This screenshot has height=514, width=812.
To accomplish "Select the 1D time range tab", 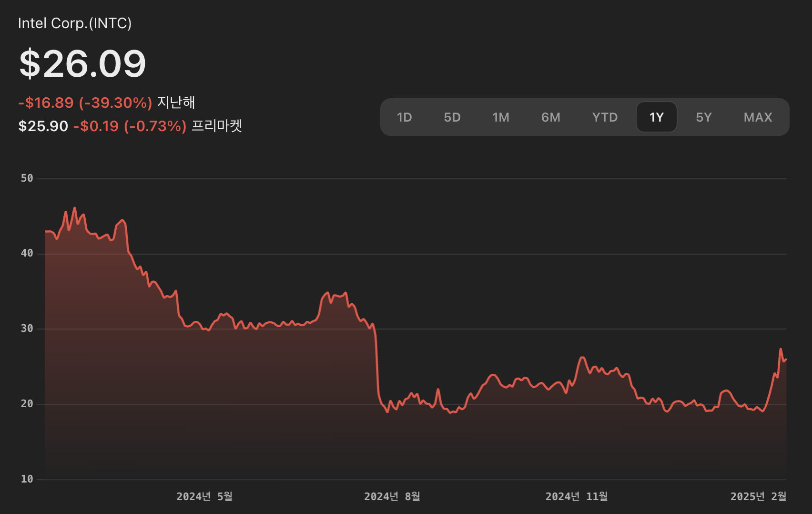I will 404,117.
